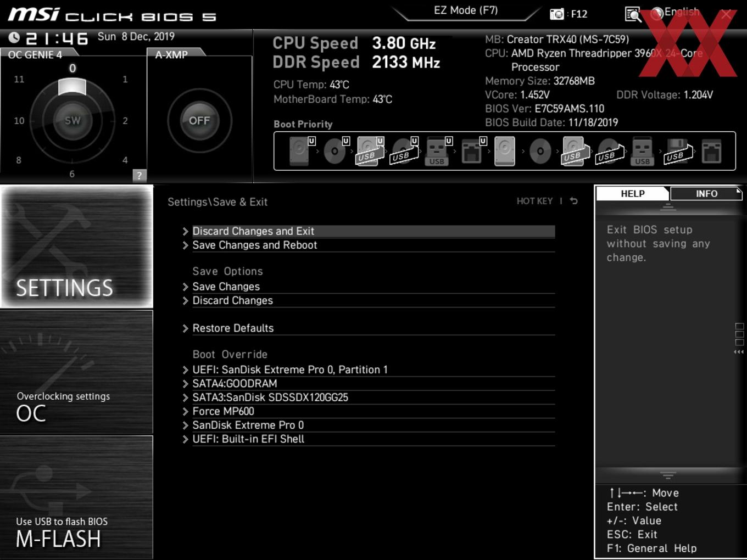The height and width of the screenshot is (560, 747).
Task: Take a screenshot with the F12 camera icon
Action: [556, 14]
